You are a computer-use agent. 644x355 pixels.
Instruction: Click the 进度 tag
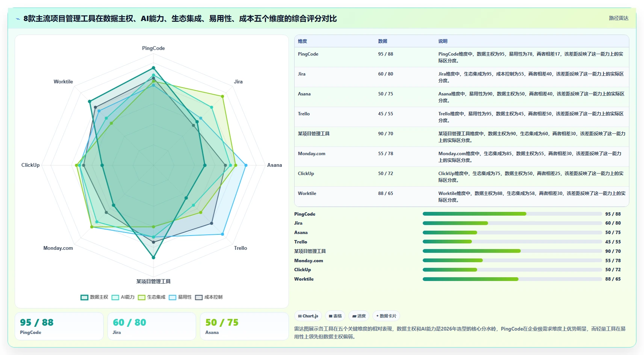pos(359,316)
